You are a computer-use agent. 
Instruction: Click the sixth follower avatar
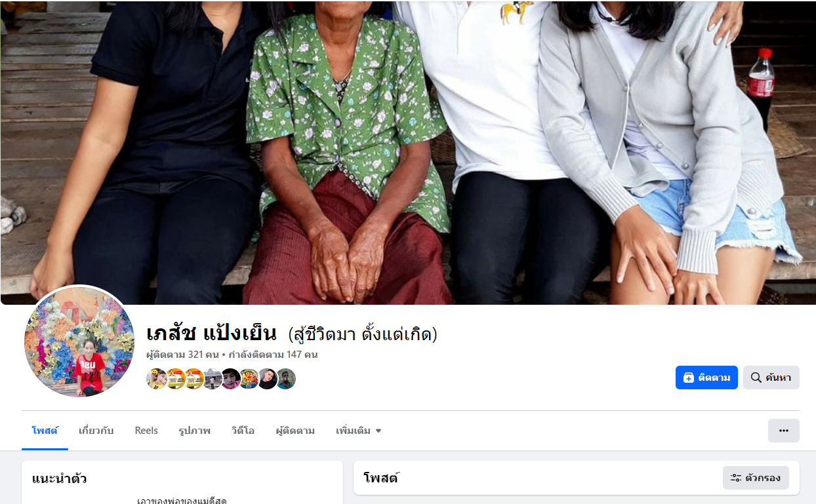coord(249,379)
